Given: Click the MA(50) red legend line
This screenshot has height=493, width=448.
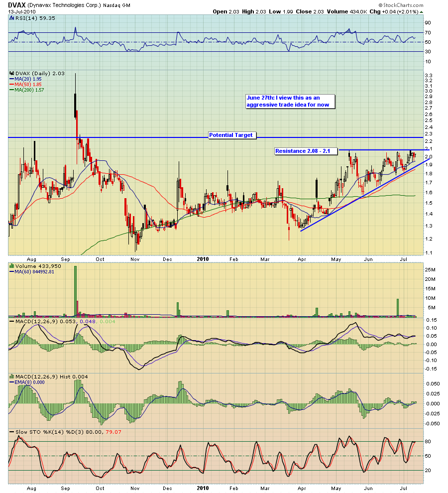Looking at the screenshot, I should [x=12, y=85].
